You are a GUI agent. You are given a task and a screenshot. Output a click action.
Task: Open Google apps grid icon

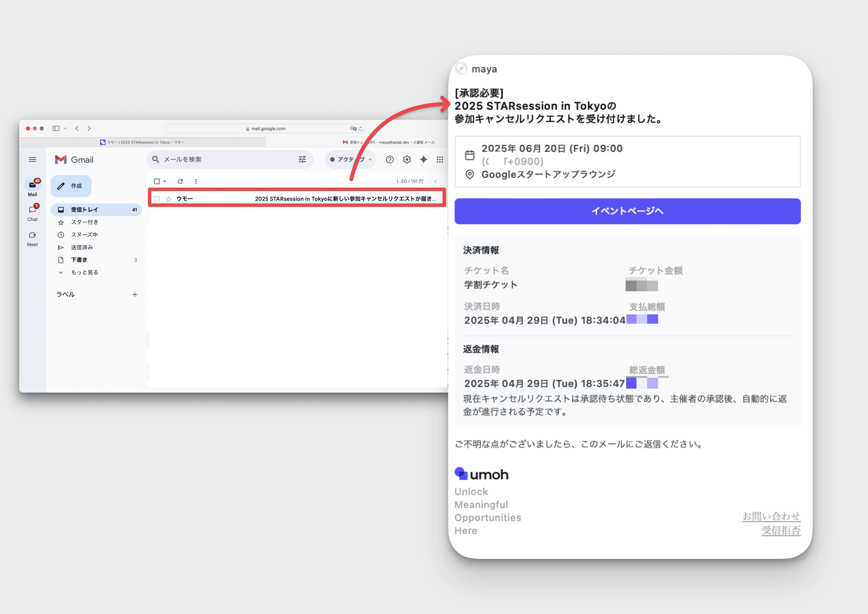(440, 160)
